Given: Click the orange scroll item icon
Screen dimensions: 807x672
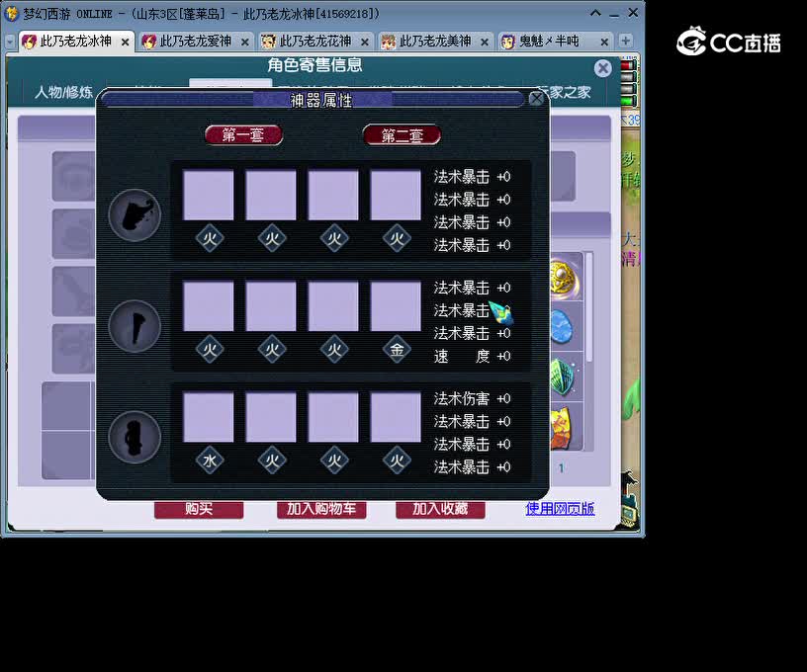Looking at the screenshot, I should [x=563, y=428].
